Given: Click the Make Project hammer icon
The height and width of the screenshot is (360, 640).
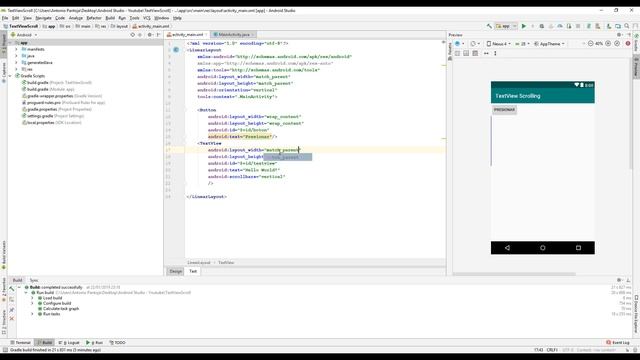Looking at the screenshot, I should (x=489, y=26).
